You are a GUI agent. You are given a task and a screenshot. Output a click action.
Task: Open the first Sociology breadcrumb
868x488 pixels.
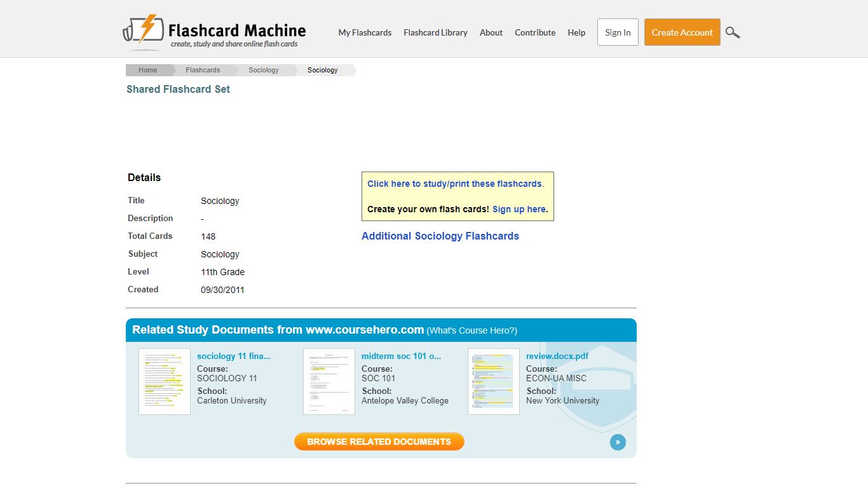[x=264, y=70]
